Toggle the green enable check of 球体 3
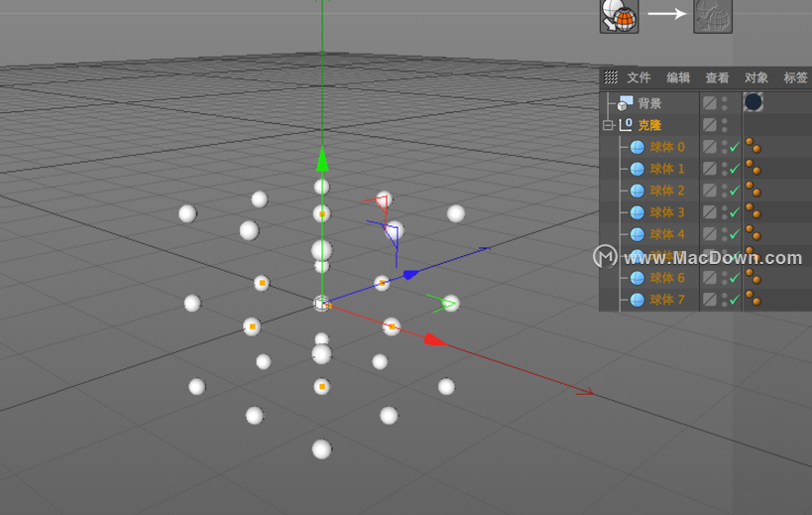The height and width of the screenshot is (515, 812). click(735, 212)
